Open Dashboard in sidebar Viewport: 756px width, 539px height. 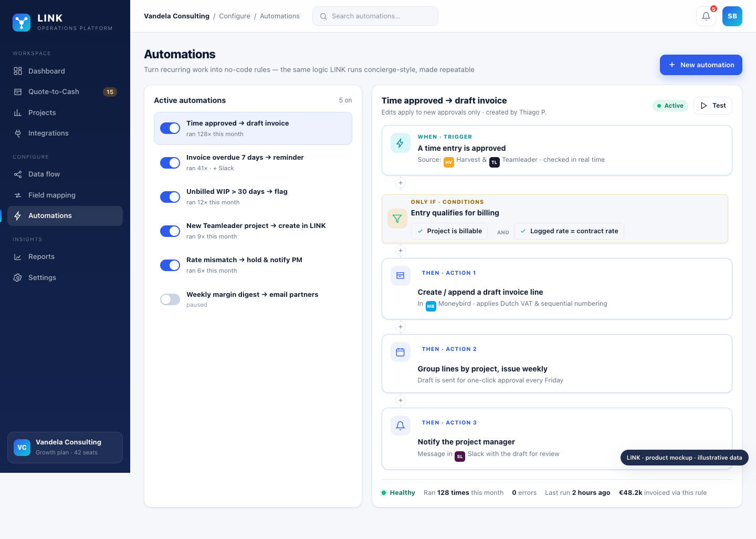click(x=65, y=71)
